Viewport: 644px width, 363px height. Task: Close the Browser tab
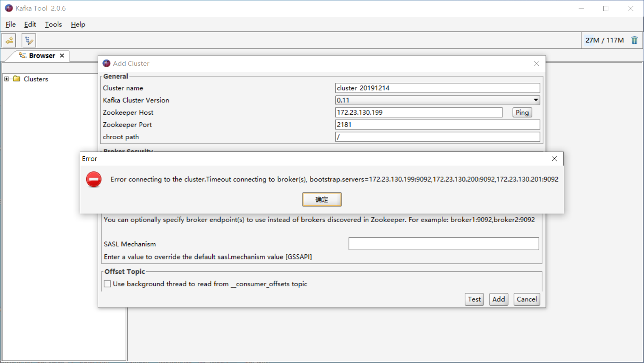62,56
